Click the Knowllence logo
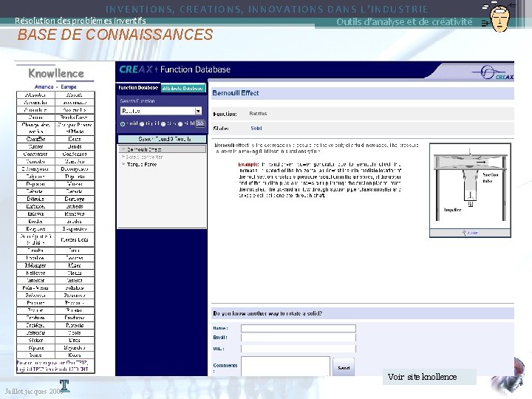The height and width of the screenshot is (399, 532). pos(56,73)
